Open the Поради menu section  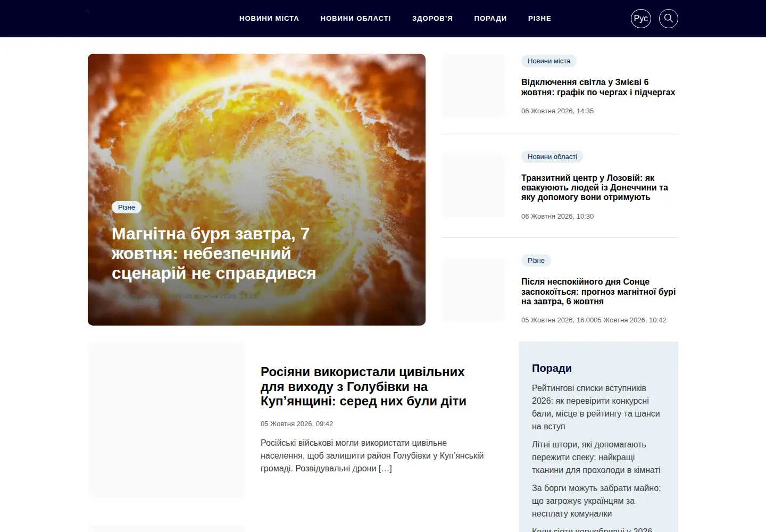pos(490,18)
